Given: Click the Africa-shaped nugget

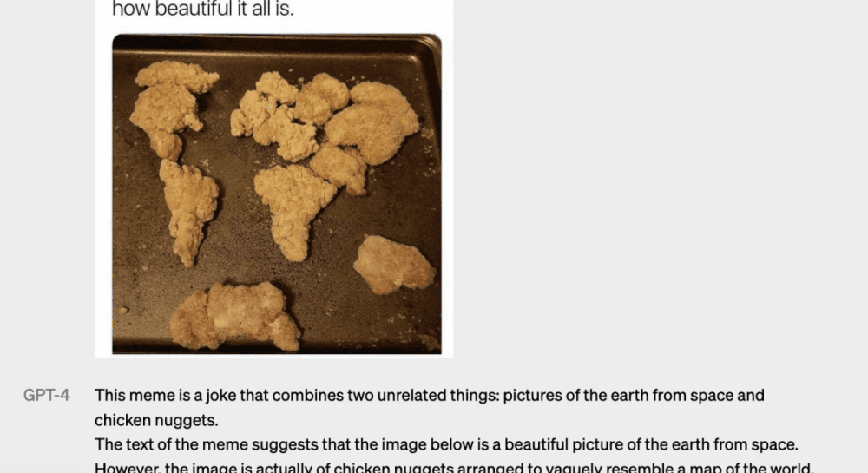Looking at the screenshot, I should pyautogui.click(x=293, y=209).
